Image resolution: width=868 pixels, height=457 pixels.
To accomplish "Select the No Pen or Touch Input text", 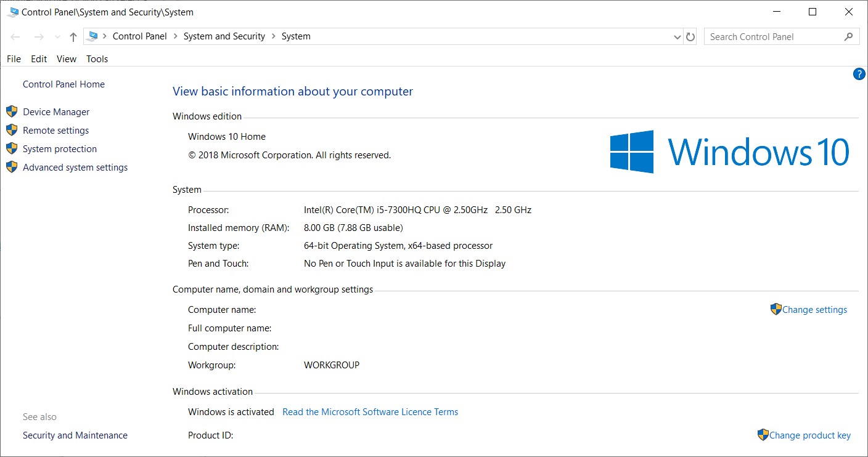I will point(404,264).
